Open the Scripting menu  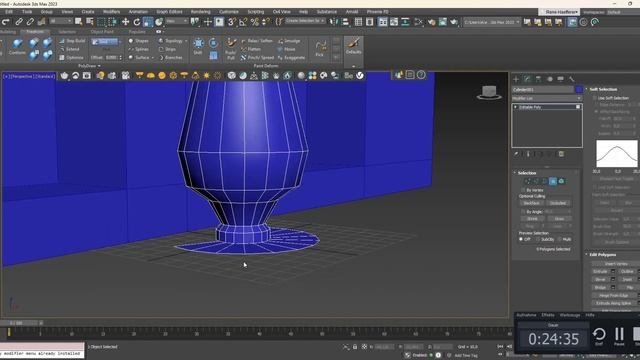tap(256, 12)
